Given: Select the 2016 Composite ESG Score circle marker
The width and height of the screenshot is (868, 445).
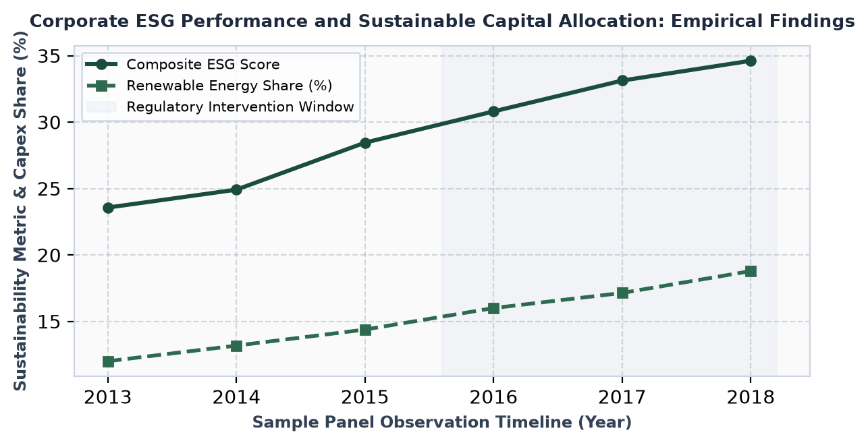Looking at the screenshot, I should 493,111.
